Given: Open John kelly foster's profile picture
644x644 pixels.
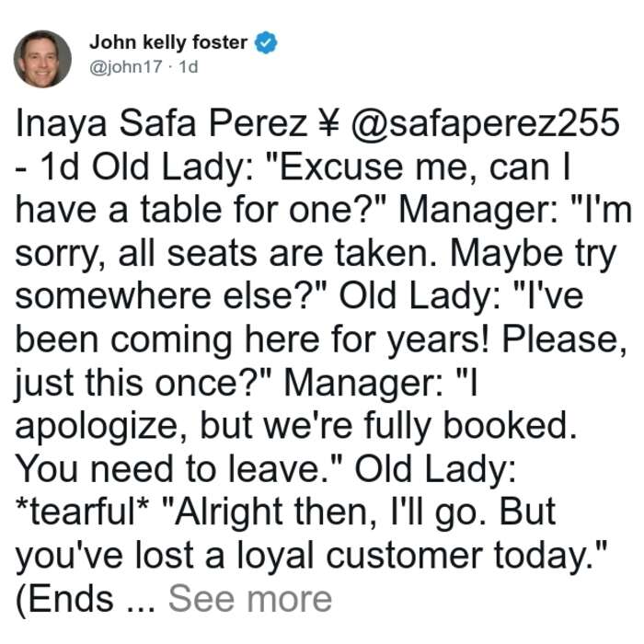Looking at the screenshot, I should click(x=42, y=59).
